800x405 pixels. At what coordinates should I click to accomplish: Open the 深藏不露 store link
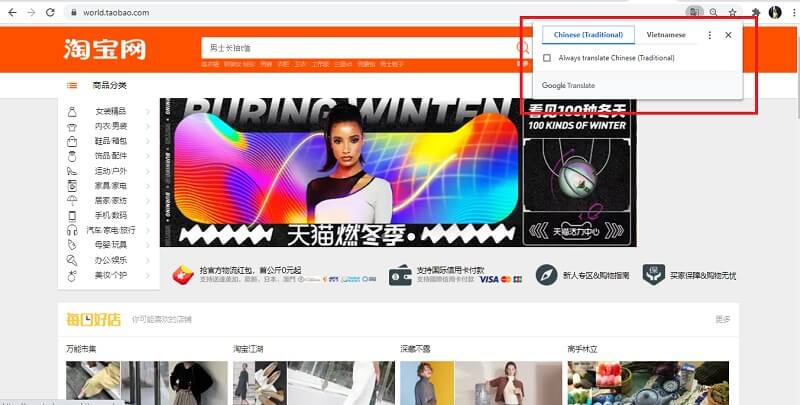point(415,349)
